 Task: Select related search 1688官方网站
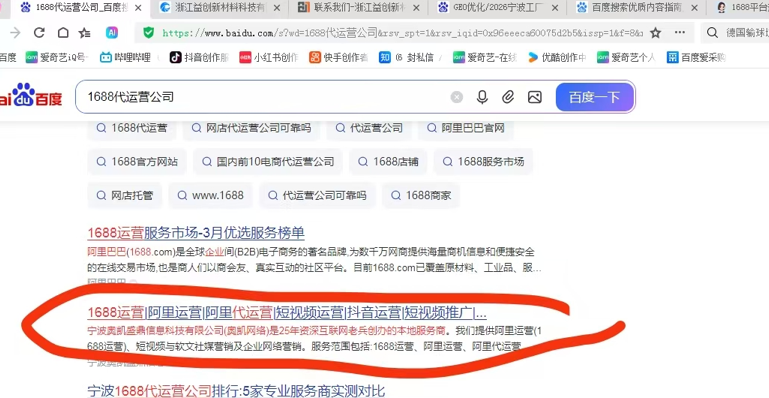tap(137, 162)
